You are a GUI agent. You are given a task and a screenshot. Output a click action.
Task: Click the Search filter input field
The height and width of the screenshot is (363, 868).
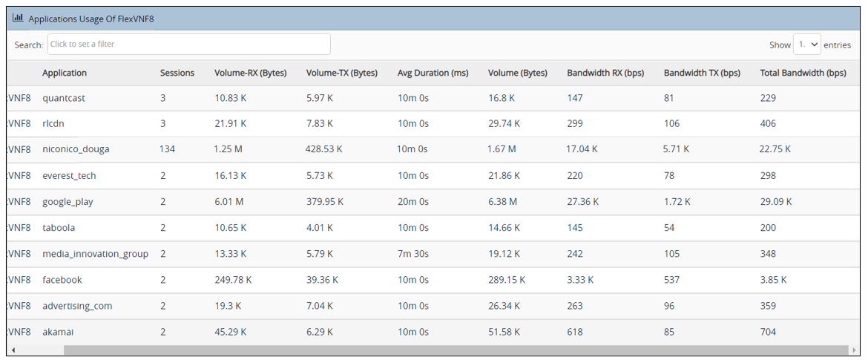(x=188, y=45)
